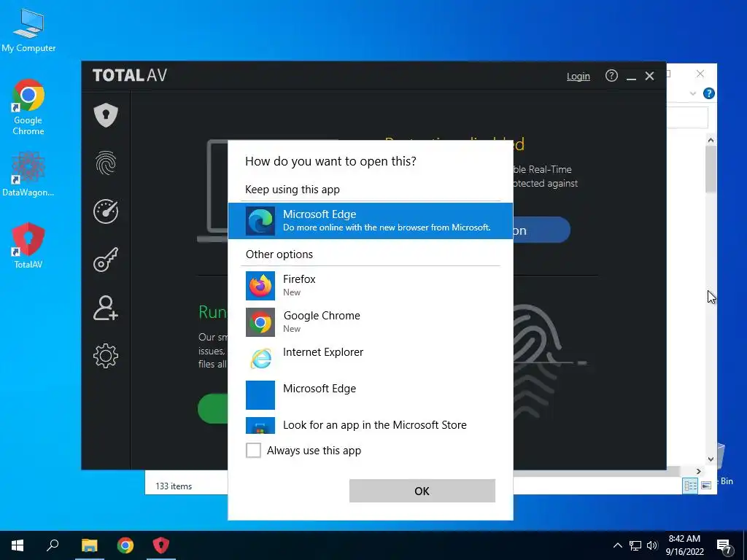Click the highlighted Edge logo icon

pos(260,221)
